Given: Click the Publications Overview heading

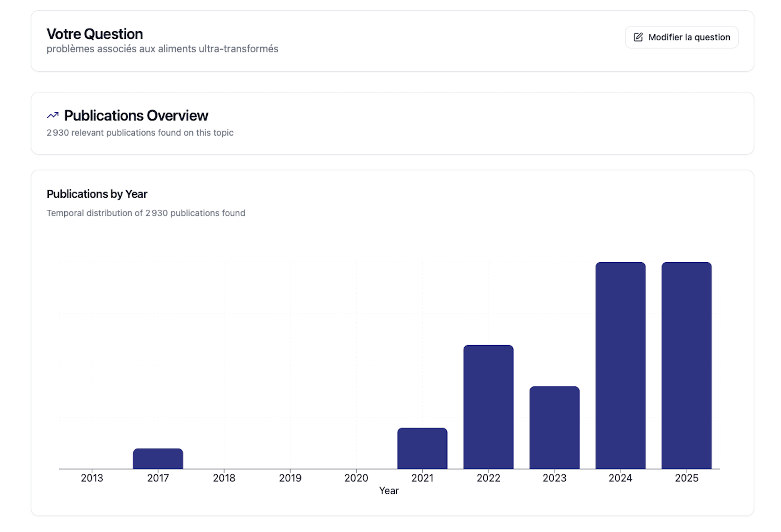Looking at the screenshot, I should point(136,115).
